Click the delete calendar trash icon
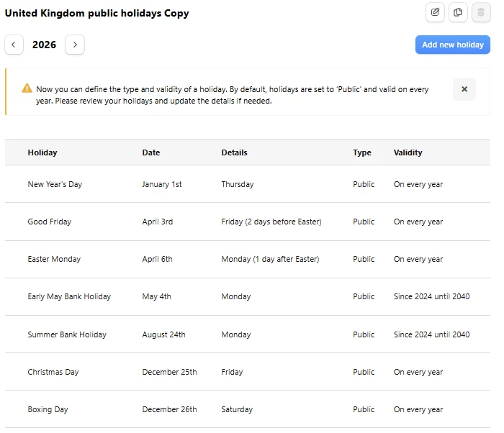Image resolution: width=504 pixels, height=433 pixels. [x=481, y=12]
